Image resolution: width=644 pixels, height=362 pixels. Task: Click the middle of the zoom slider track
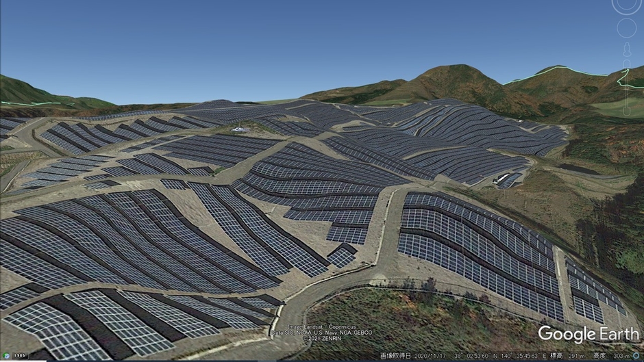tap(627, 88)
